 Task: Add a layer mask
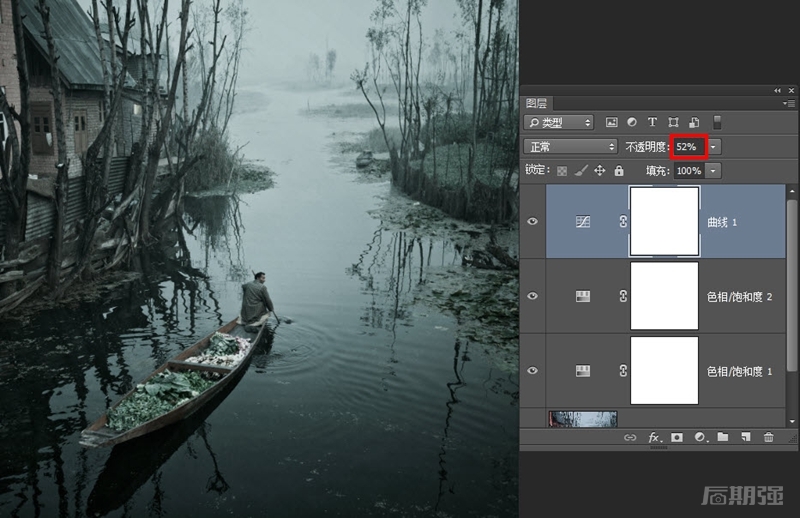pyautogui.click(x=677, y=437)
